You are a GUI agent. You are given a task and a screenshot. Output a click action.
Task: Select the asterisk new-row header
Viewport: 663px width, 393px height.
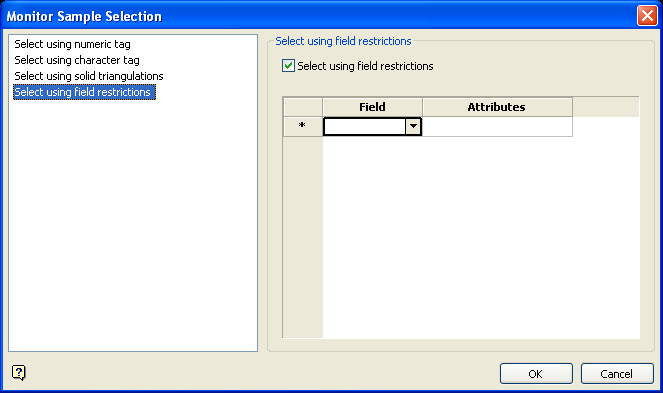pyautogui.click(x=303, y=126)
